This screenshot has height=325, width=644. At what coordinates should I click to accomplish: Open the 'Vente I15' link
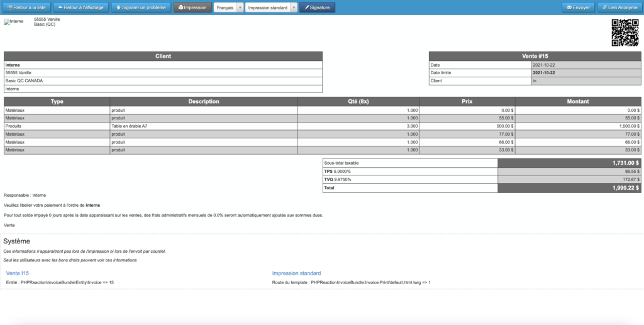(17, 273)
